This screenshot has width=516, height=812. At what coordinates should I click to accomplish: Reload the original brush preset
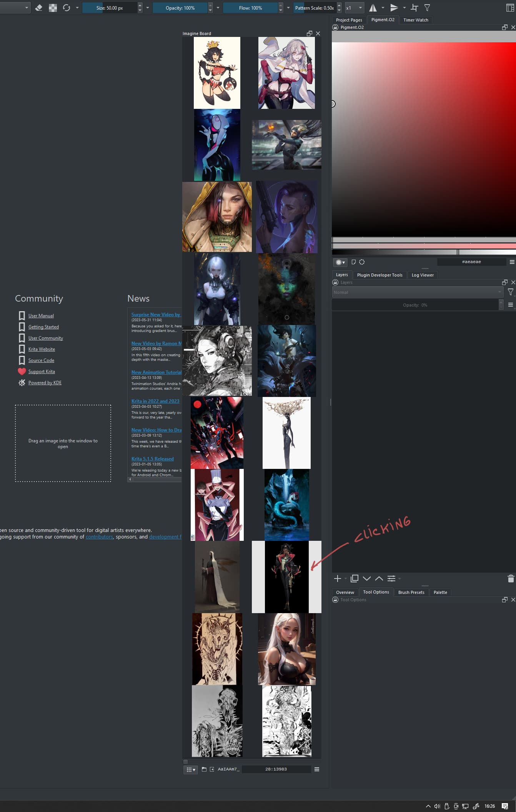click(x=66, y=8)
